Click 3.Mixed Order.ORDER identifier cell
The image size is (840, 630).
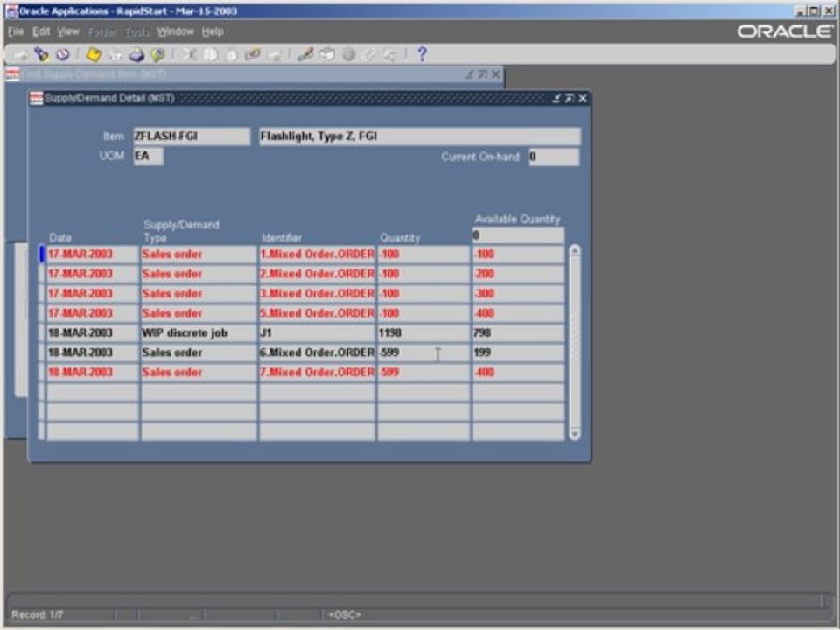click(317, 294)
